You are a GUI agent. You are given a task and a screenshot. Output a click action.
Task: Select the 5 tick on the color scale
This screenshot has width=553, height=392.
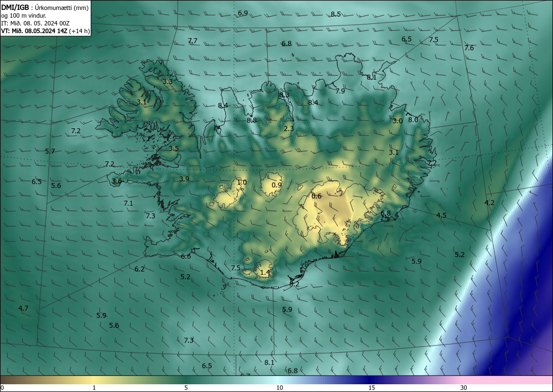point(186,388)
